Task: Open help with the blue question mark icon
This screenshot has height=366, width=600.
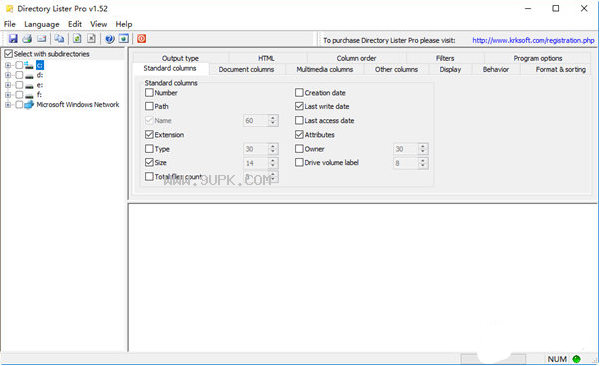Action: click(110, 39)
